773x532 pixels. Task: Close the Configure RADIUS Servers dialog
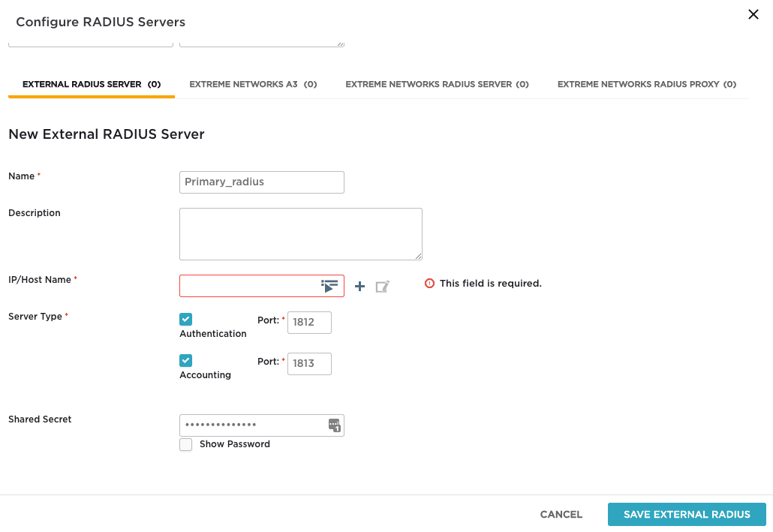753,14
